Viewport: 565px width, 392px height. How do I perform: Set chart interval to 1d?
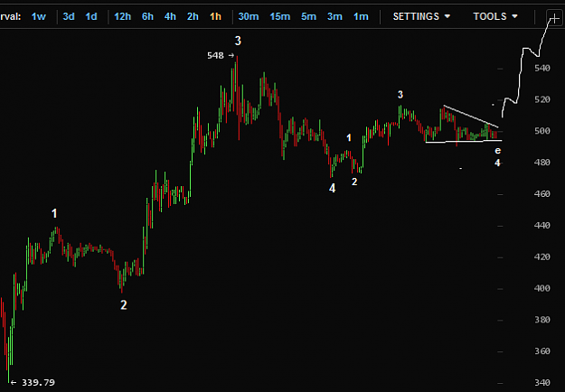(91, 16)
